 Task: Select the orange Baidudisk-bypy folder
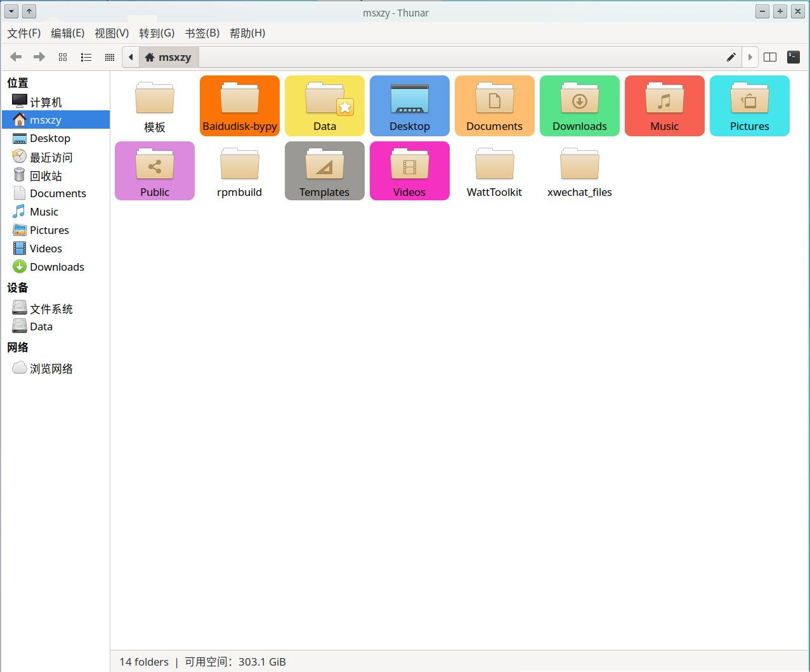[x=240, y=106]
